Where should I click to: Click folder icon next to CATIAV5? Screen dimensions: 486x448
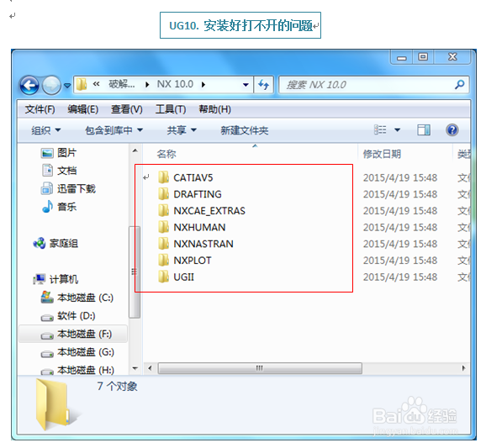[163, 177]
